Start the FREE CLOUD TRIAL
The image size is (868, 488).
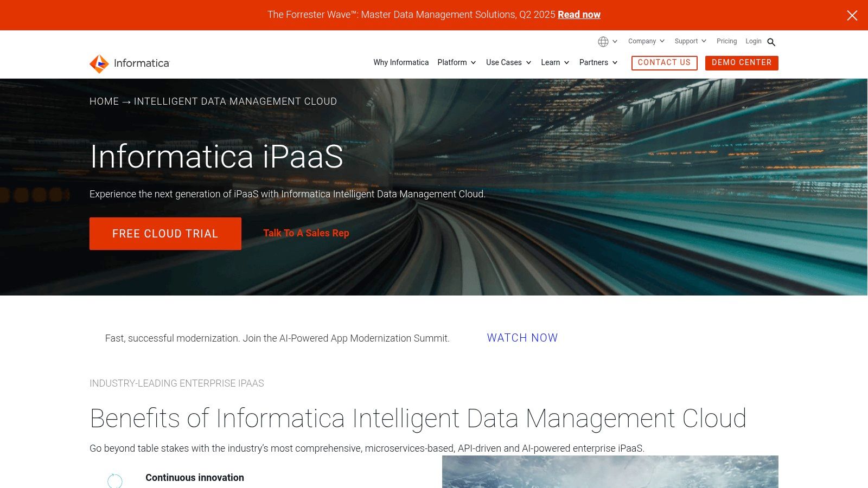click(x=165, y=234)
